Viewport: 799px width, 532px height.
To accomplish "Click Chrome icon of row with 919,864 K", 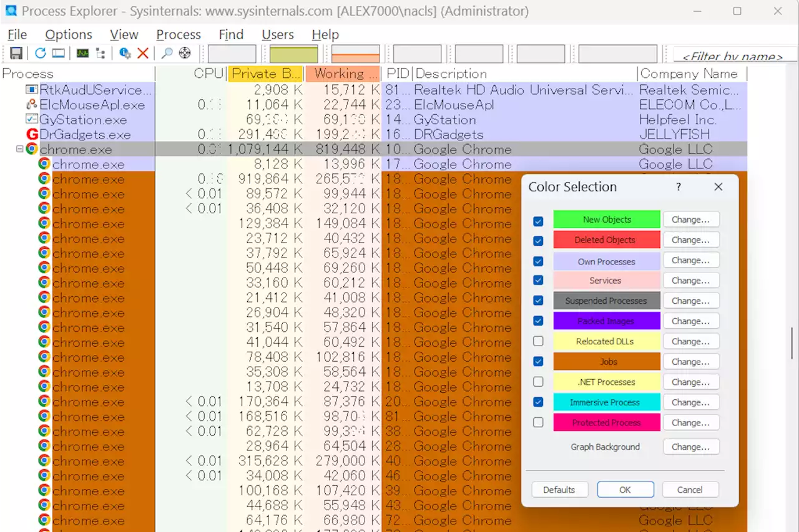I will pyautogui.click(x=44, y=179).
